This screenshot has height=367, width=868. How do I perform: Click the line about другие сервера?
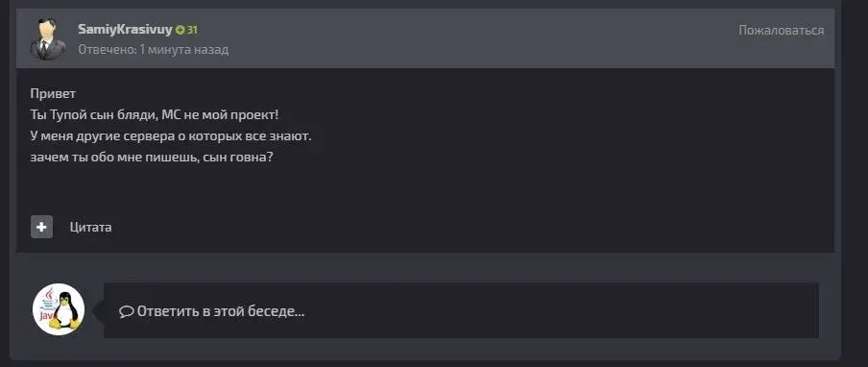coord(171,135)
